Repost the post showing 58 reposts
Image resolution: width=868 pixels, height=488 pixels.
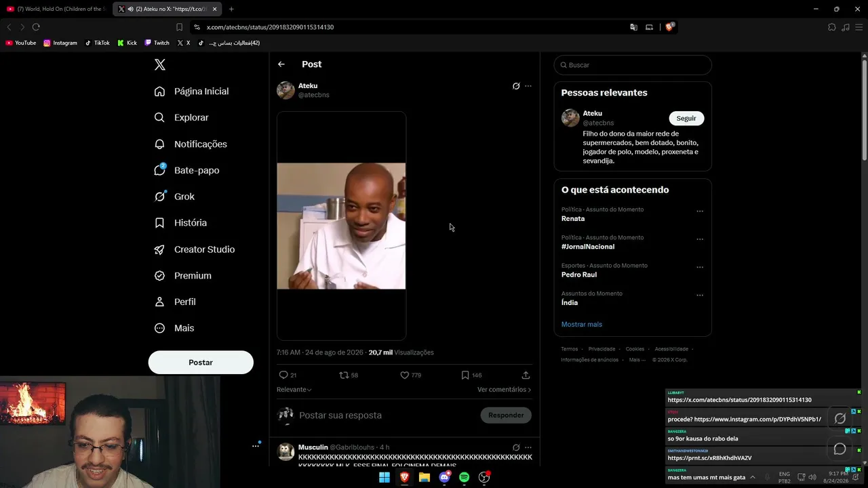click(349, 375)
